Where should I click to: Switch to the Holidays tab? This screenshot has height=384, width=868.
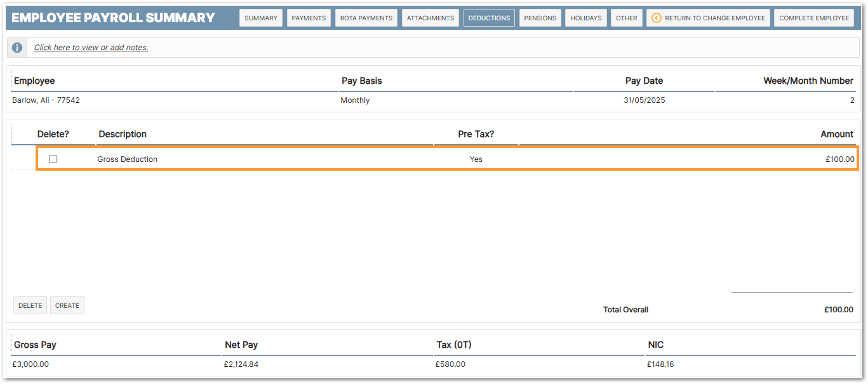586,18
